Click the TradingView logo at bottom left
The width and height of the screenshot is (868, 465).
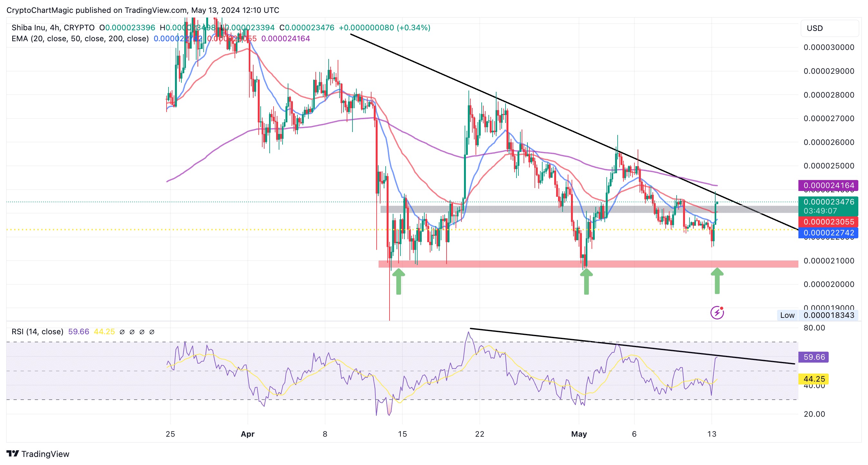coord(38,453)
